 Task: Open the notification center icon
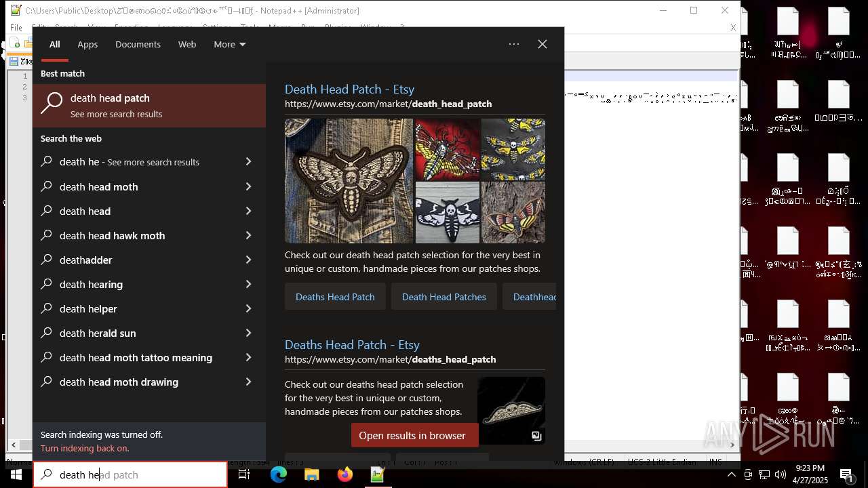[x=846, y=474]
